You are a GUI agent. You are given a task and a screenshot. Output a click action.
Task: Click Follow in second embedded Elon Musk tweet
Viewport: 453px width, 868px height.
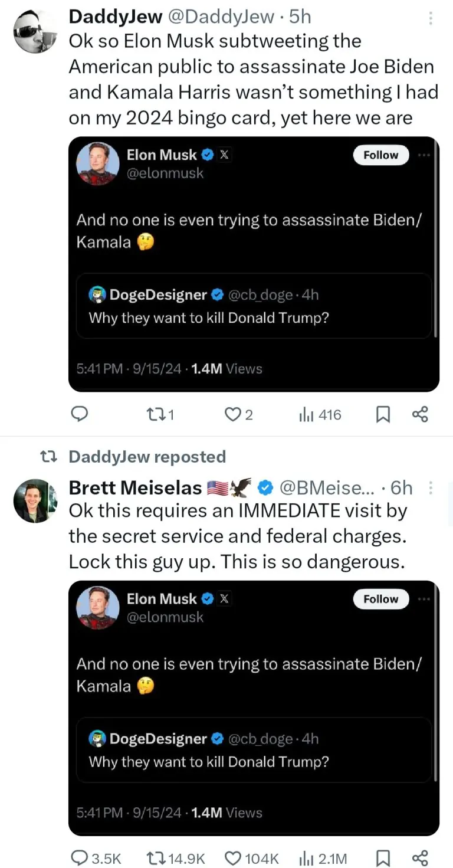[380, 599]
